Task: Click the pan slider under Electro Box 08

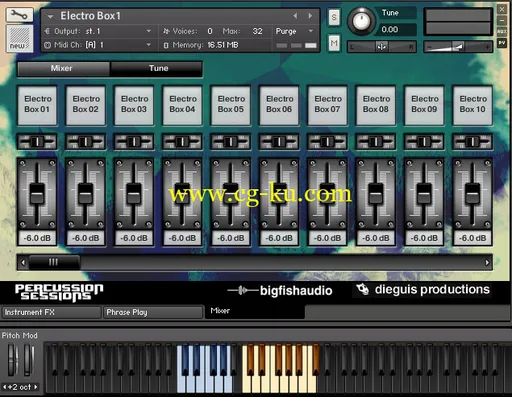Action: [376, 142]
